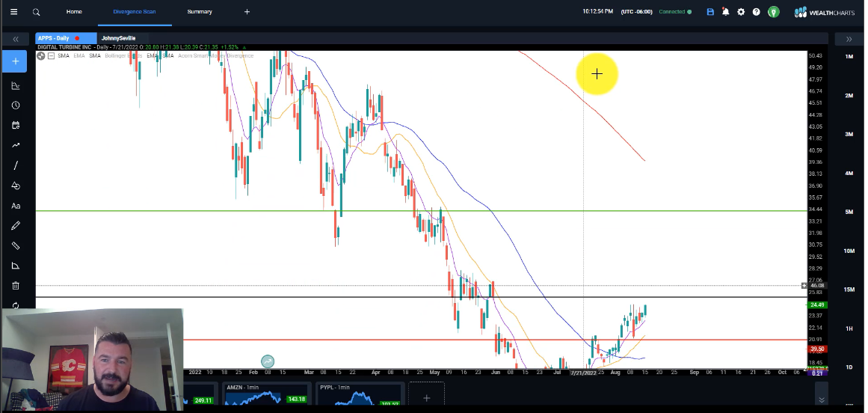The image size is (868, 413).
Task: Set timeframe to 10M
Action: pyautogui.click(x=849, y=251)
